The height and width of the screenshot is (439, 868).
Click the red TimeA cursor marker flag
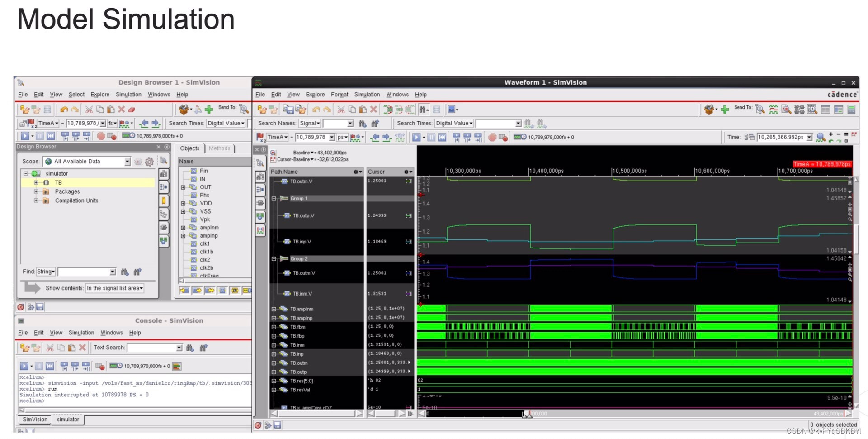coord(822,164)
